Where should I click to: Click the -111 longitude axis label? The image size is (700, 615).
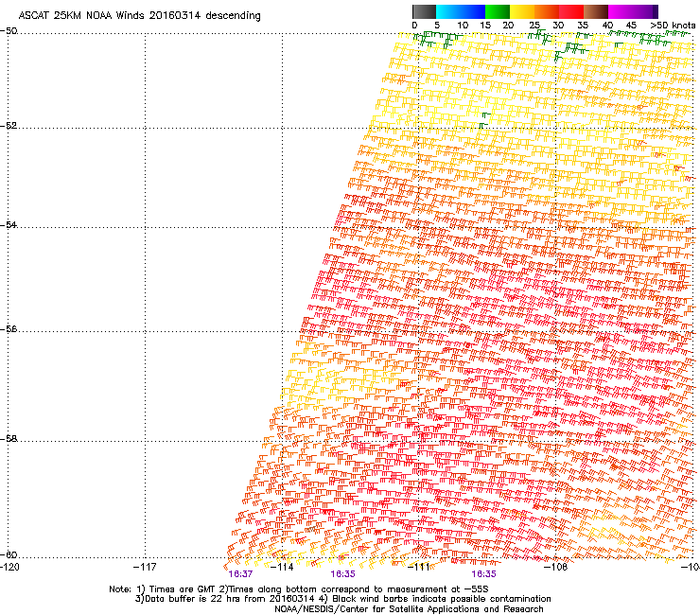[x=419, y=567]
